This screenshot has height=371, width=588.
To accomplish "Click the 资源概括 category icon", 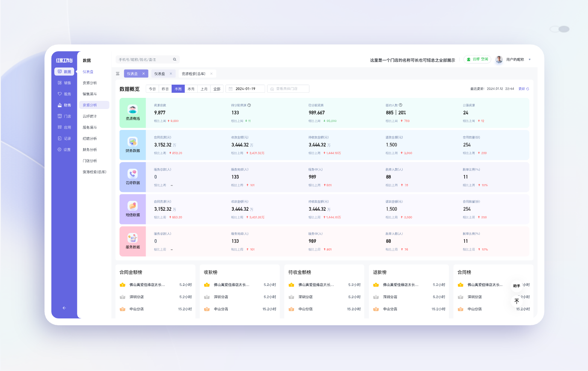I will tap(133, 109).
